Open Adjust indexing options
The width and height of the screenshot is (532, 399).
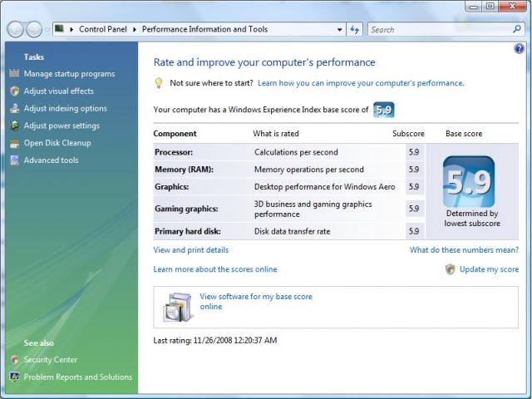point(65,108)
